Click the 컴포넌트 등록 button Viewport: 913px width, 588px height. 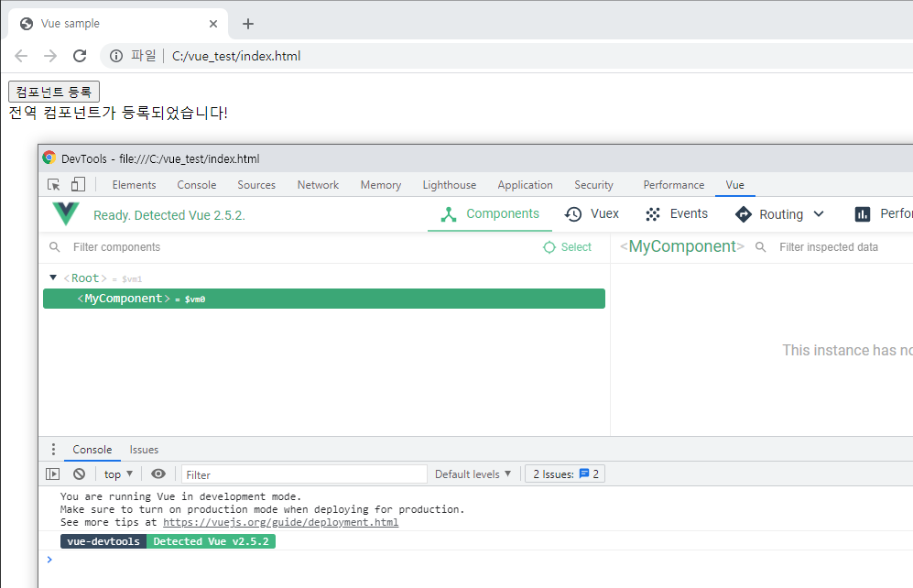point(54,92)
